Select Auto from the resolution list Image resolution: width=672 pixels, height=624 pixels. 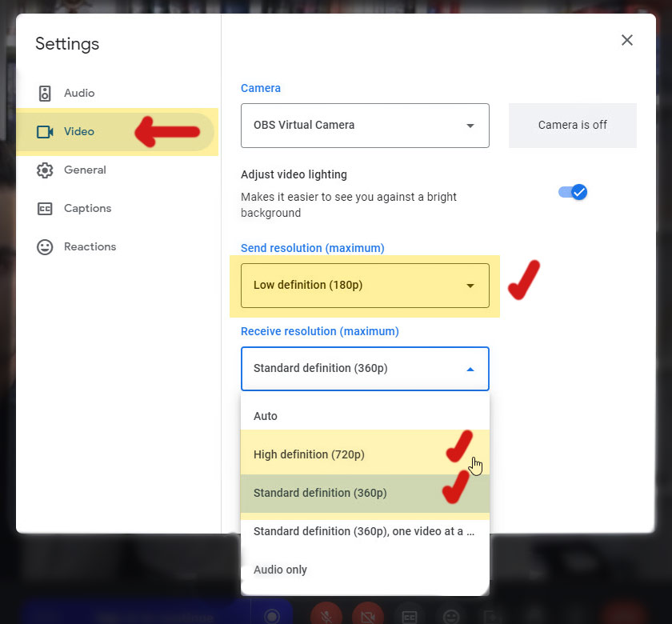pos(266,416)
